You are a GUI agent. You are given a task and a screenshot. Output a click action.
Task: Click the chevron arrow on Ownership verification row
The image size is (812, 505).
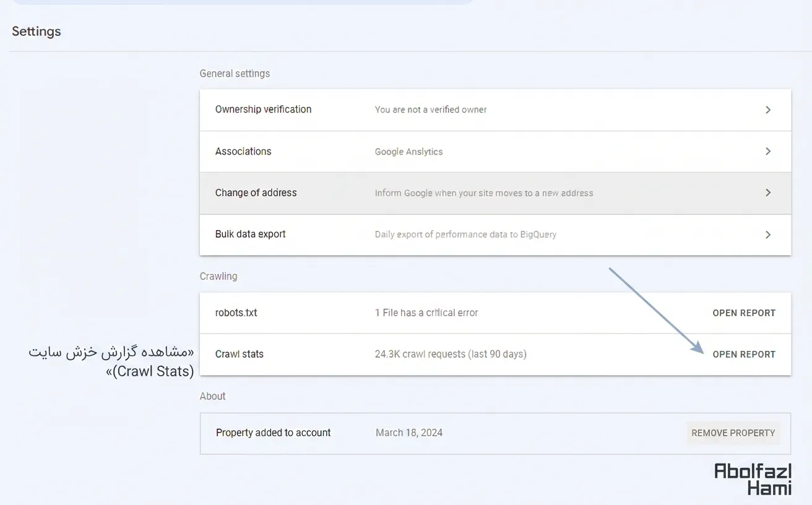coord(767,110)
